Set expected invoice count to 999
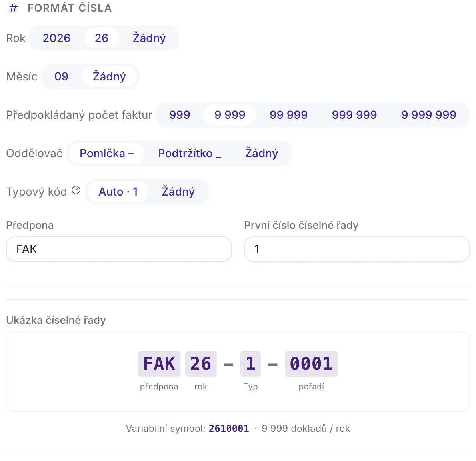This screenshot has width=476, height=461. [x=180, y=115]
